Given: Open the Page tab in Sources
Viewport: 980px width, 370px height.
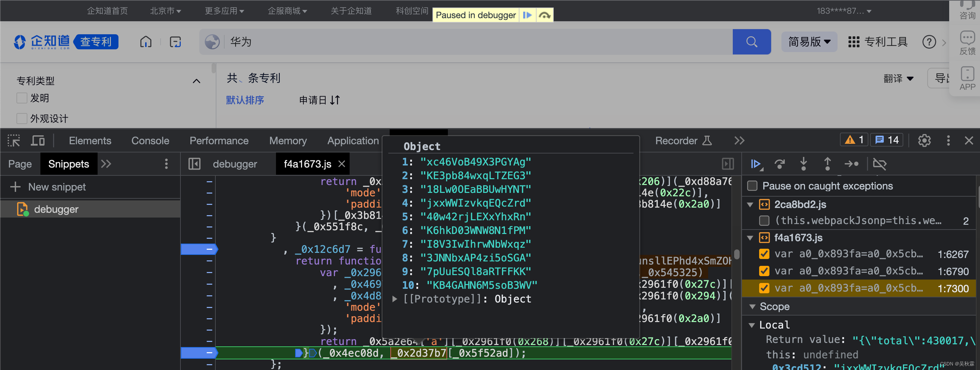Looking at the screenshot, I should coord(20,164).
